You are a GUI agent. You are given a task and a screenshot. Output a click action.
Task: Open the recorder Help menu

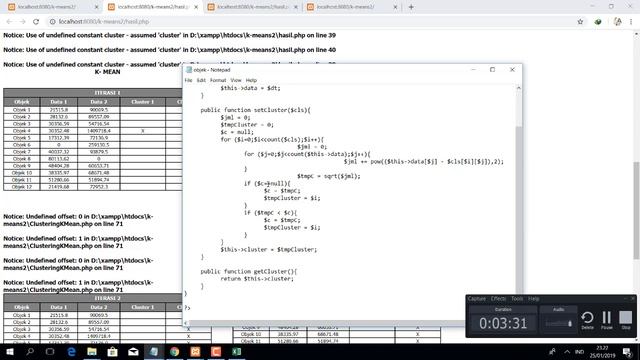533,299
